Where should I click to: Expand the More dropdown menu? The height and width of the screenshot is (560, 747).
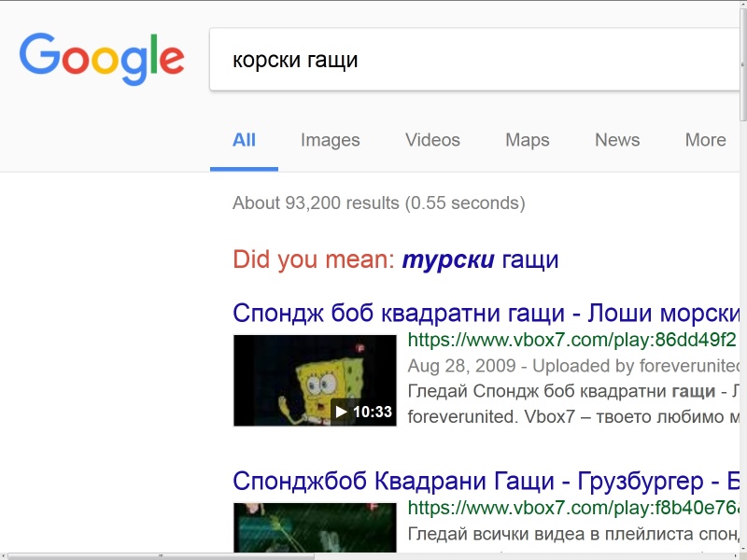[705, 140]
